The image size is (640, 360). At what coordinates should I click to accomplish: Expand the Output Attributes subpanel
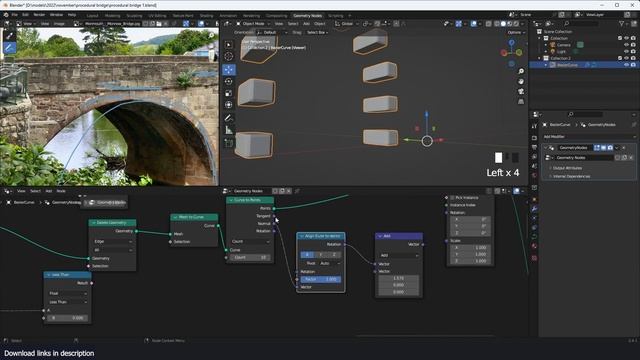tap(567, 168)
